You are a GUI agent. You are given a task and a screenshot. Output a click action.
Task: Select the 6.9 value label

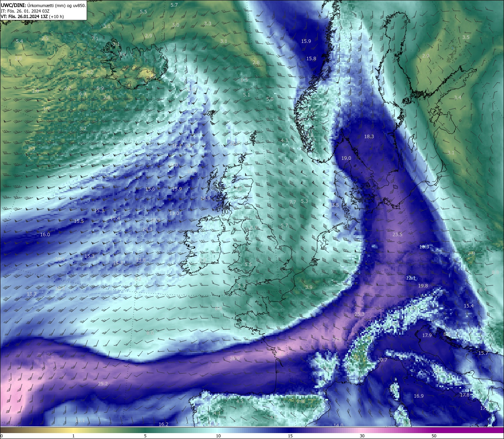[100, 88]
